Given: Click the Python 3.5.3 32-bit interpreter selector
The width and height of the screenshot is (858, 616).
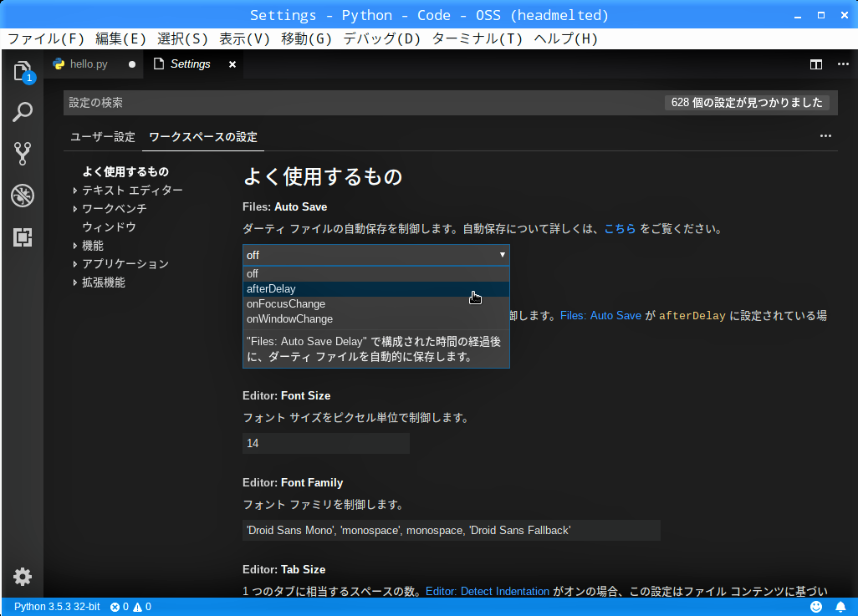Looking at the screenshot, I should (x=57, y=607).
